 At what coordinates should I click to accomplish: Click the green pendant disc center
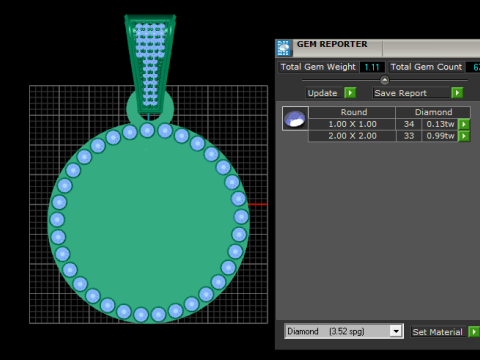pos(148,222)
